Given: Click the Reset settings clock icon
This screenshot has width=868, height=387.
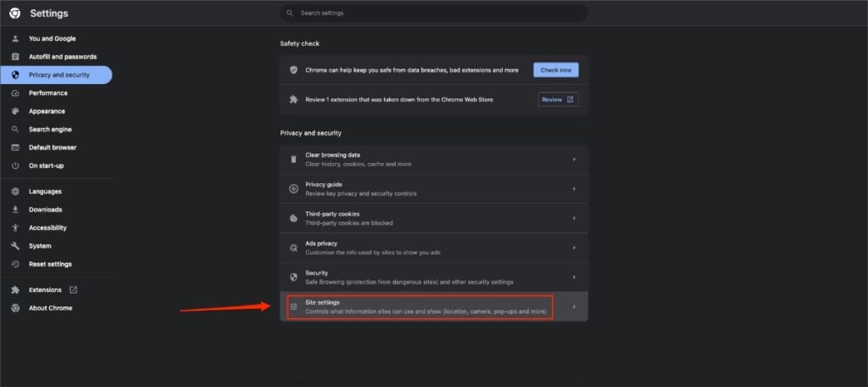Looking at the screenshot, I should (x=15, y=265).
